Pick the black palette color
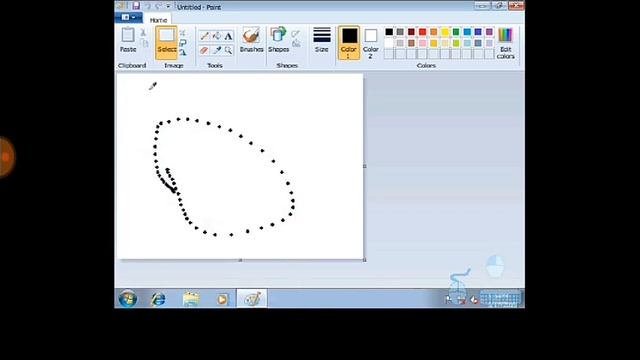Viewport: 640px width, 360px height. click(389, 32)
